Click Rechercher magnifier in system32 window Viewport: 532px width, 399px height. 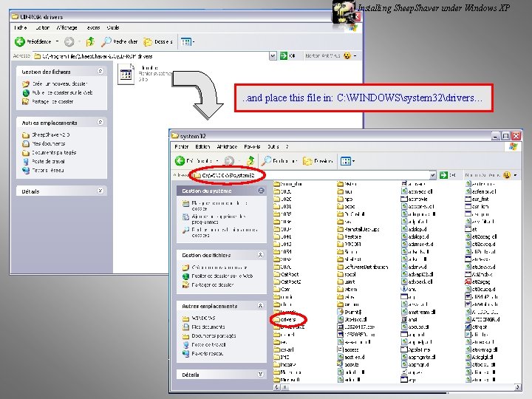(x=267, y=161)
